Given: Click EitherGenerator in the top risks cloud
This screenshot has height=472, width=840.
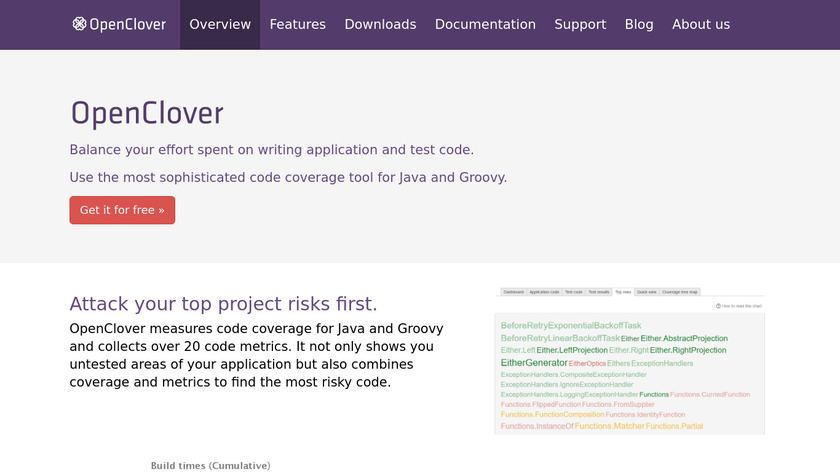Looking at the screenshot, I should 534,363.
